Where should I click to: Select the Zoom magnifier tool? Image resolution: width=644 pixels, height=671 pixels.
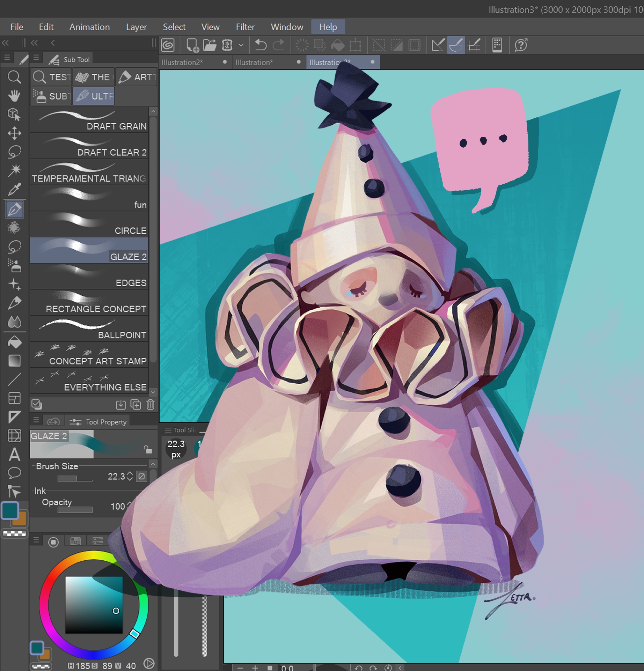[14, 77]
